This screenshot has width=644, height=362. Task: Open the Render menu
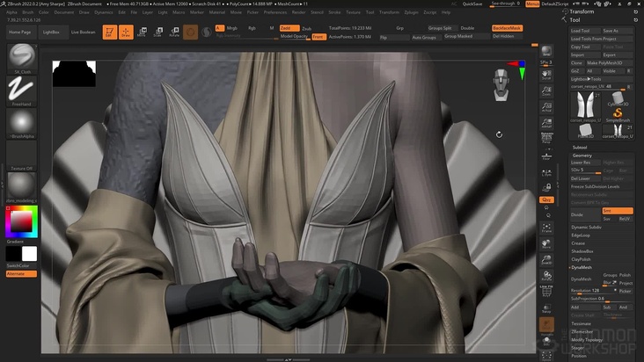click(298, 12)
